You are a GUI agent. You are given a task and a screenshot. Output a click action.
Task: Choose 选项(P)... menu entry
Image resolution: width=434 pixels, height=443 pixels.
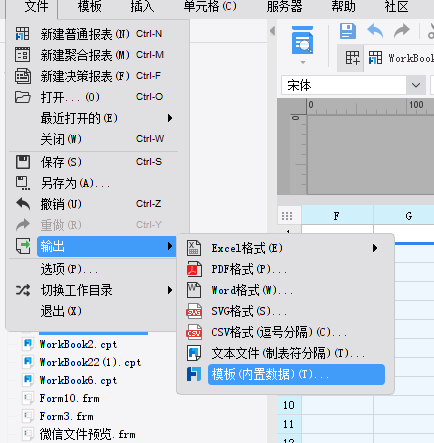click(x=93, y=269)
